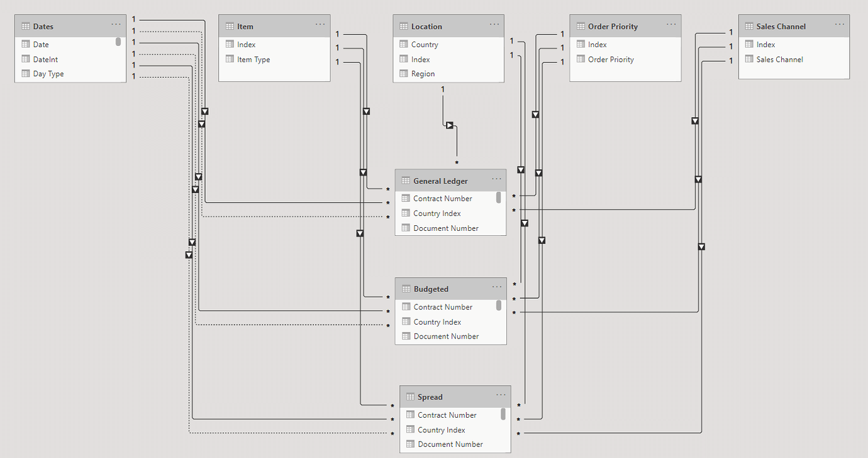Open the Sales Channel table options menu
This screenshot has height=458, width=868.
[x=840, y=24]
